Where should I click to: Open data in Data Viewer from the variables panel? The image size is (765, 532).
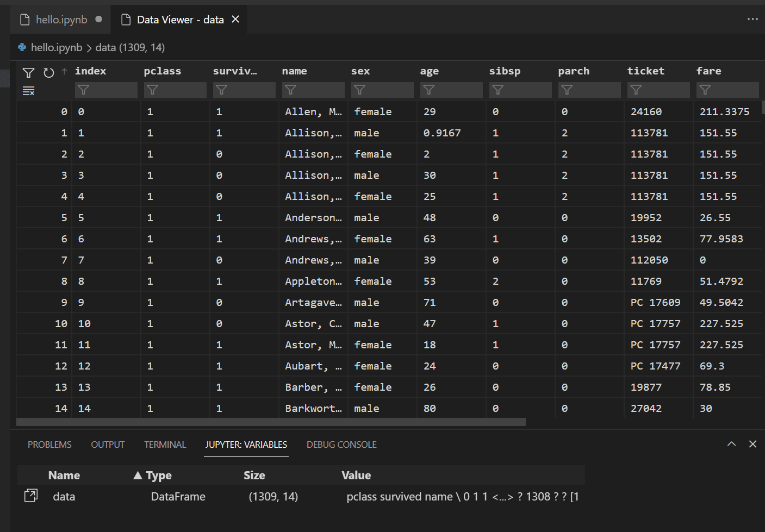[x=31, y=496]
